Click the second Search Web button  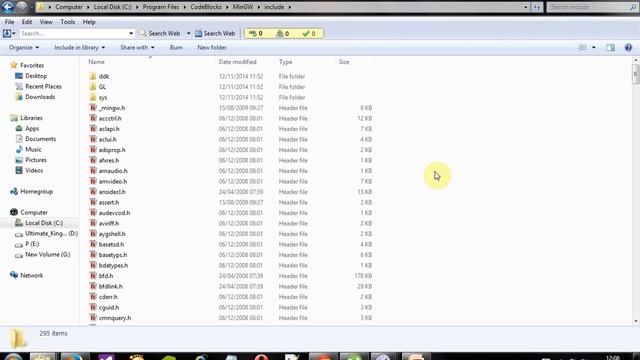click(x=215, y=33)
